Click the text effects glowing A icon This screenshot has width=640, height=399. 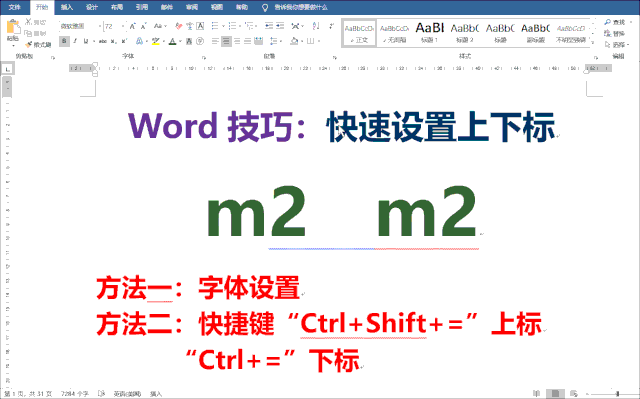[x=139, y=41]
